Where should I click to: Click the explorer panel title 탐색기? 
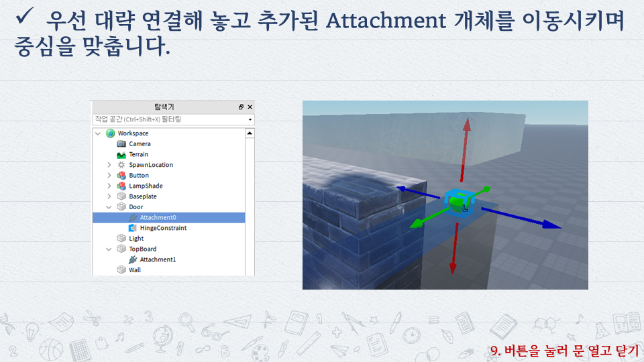tap(164, 107)
